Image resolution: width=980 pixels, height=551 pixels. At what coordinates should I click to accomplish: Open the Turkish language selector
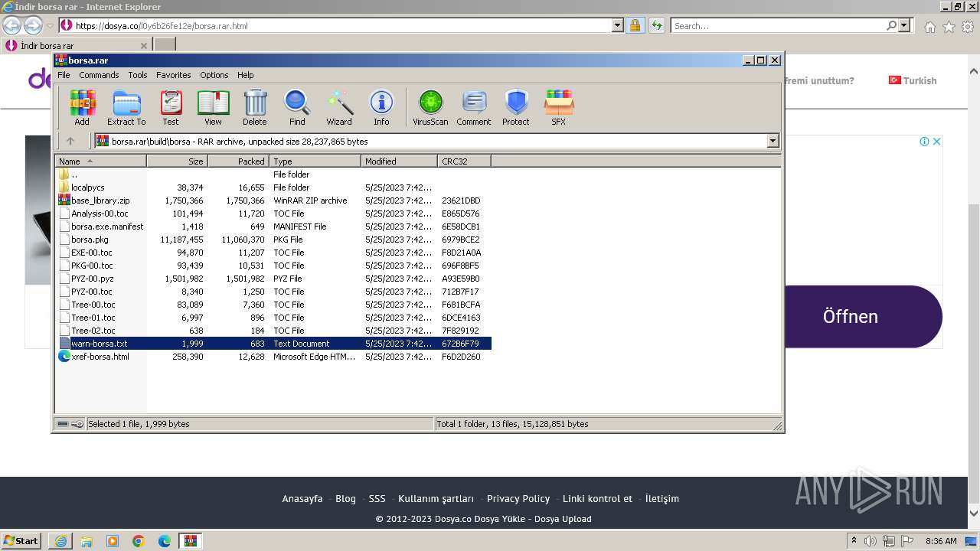[913, 80]
